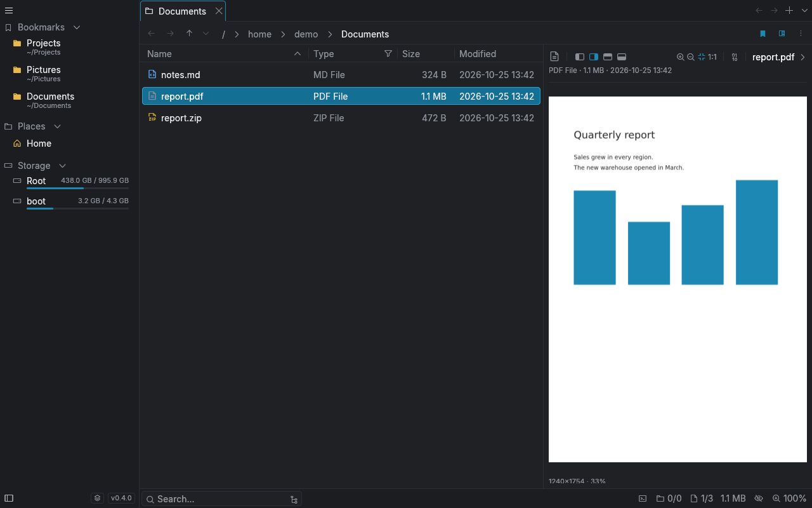Open the Type column filter

388,54
